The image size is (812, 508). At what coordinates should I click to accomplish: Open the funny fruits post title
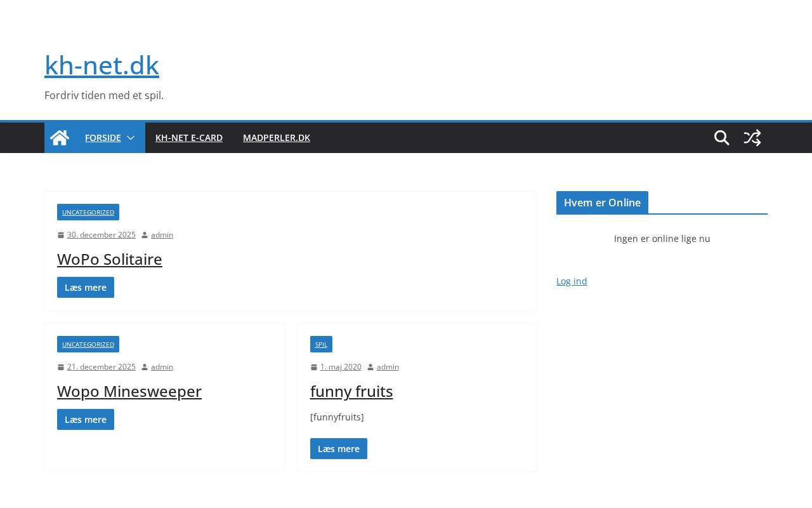tap(351, 391)
